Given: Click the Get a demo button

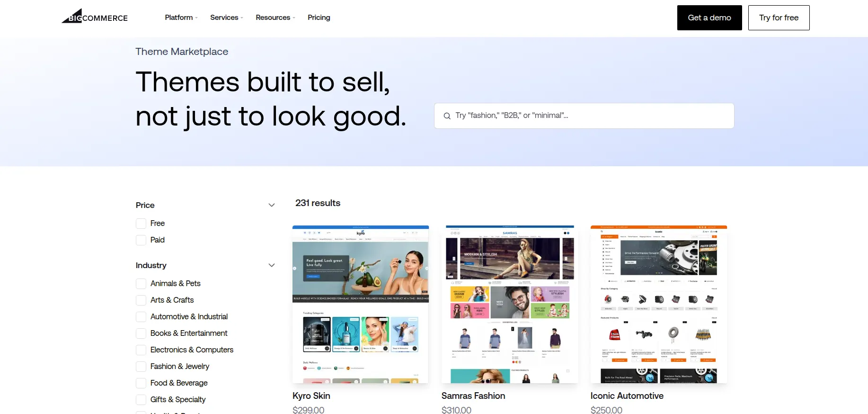Looking at the screenshot, I should pos(709,18).
